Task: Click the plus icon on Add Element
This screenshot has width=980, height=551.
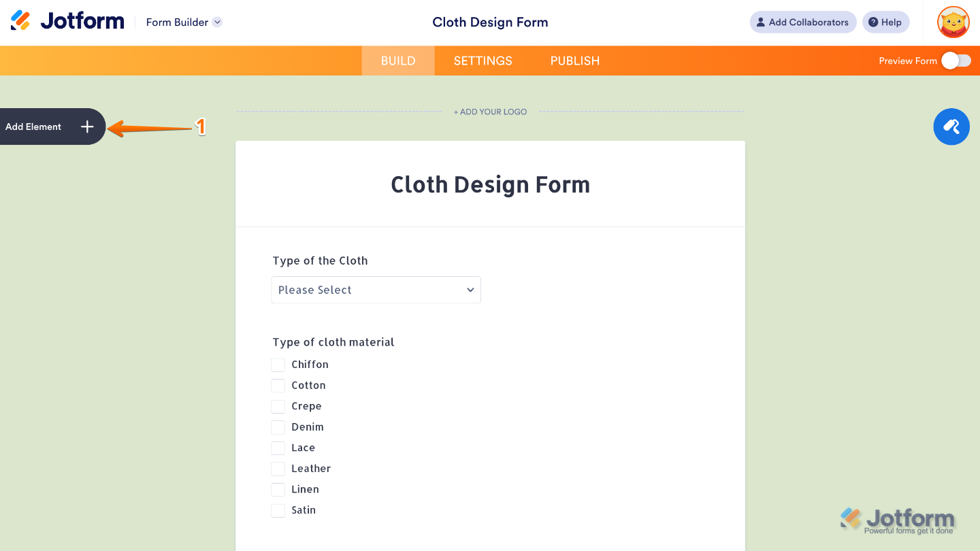Action: 87,127
